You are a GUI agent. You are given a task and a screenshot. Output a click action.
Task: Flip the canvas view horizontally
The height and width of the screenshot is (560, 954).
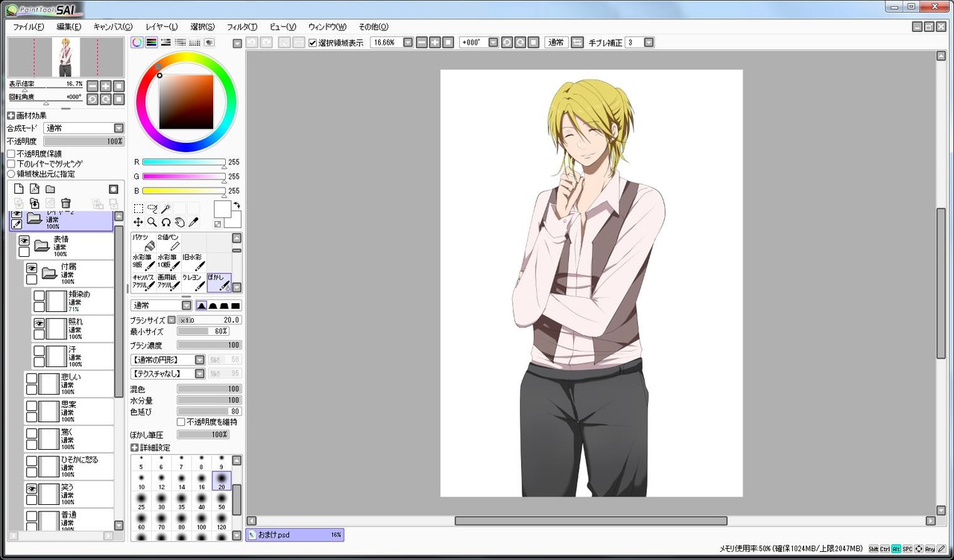click(x=577, y=42)
